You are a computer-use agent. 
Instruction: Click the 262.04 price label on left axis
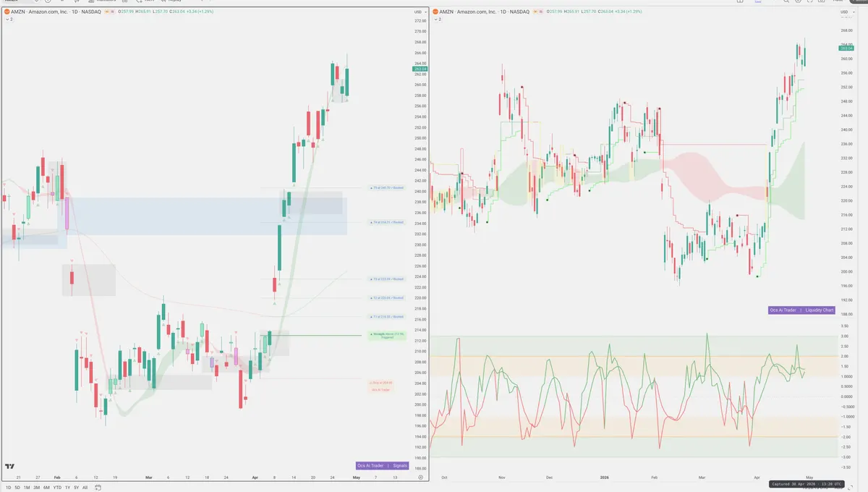click(420, 69)
